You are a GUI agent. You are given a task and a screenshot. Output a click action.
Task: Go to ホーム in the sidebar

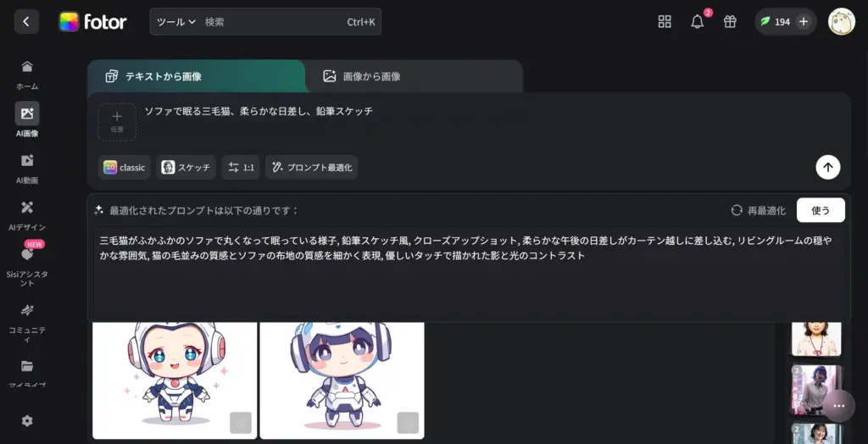pos(27,75)
